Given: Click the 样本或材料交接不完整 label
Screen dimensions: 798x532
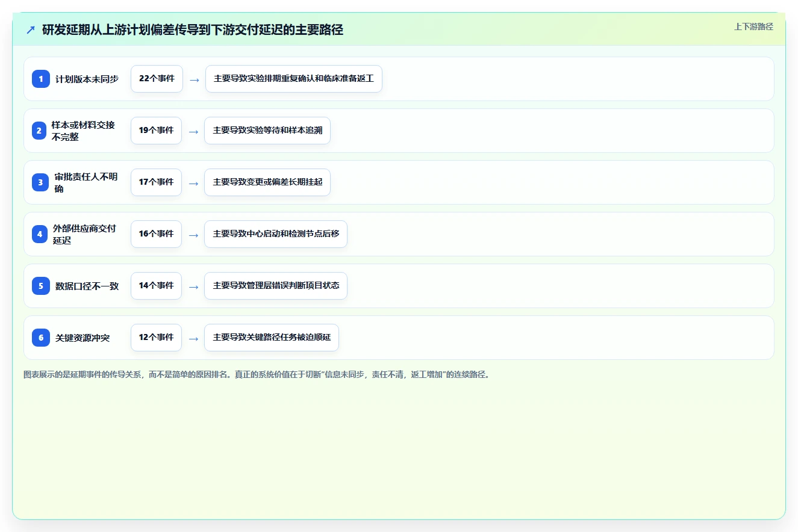Looking at the screenshot, I should tap(83, 131).
